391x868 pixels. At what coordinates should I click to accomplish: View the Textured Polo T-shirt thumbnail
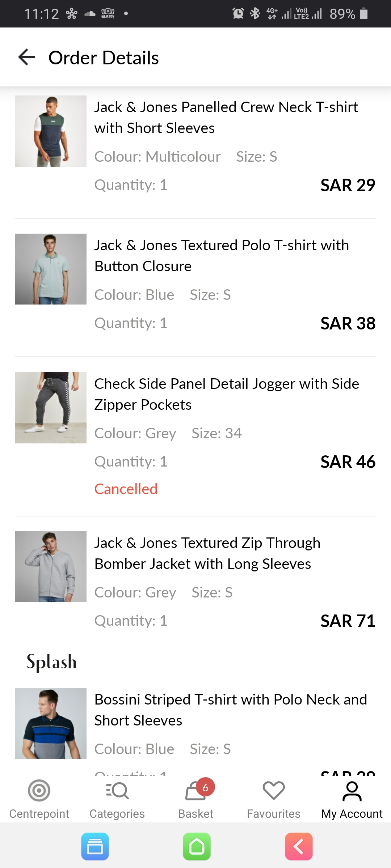tap(51, 269)
